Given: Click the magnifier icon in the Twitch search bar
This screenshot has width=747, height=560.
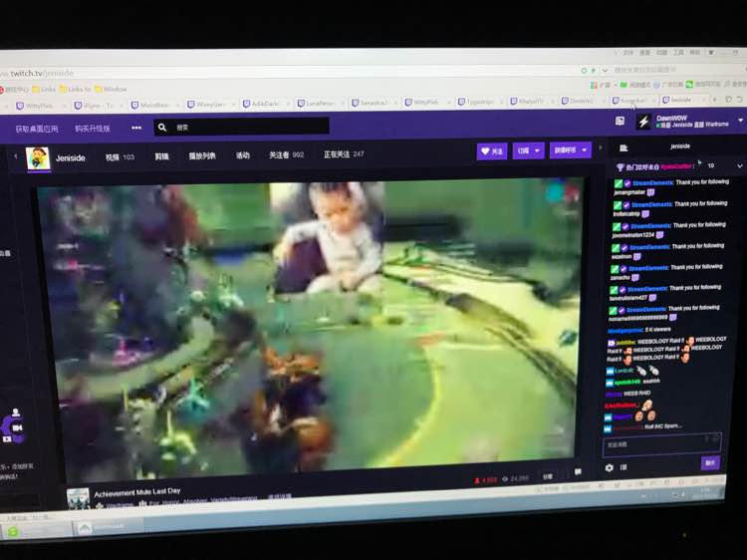Looking at the screenshot, I should click(162, 128).
